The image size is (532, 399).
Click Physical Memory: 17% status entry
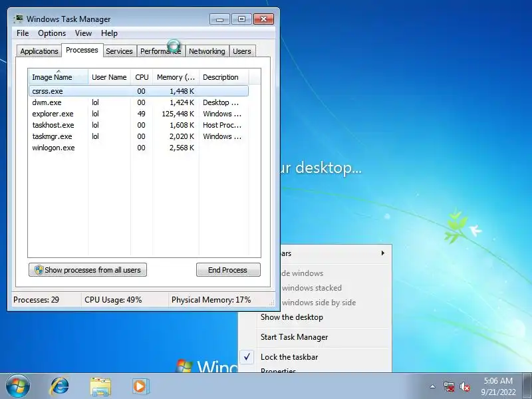click(211, 300)
